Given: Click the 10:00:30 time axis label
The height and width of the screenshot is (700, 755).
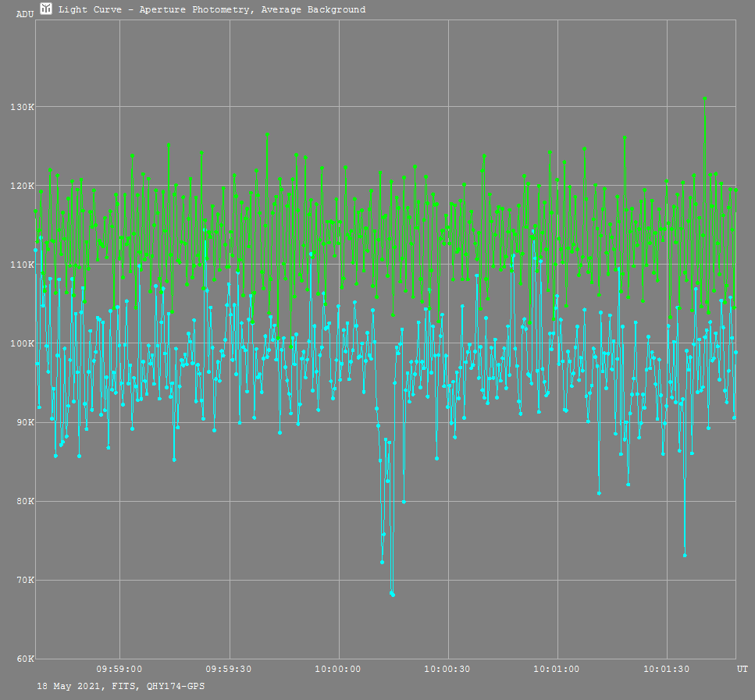Looking at the screenshot, I should [x=447, y=670].
